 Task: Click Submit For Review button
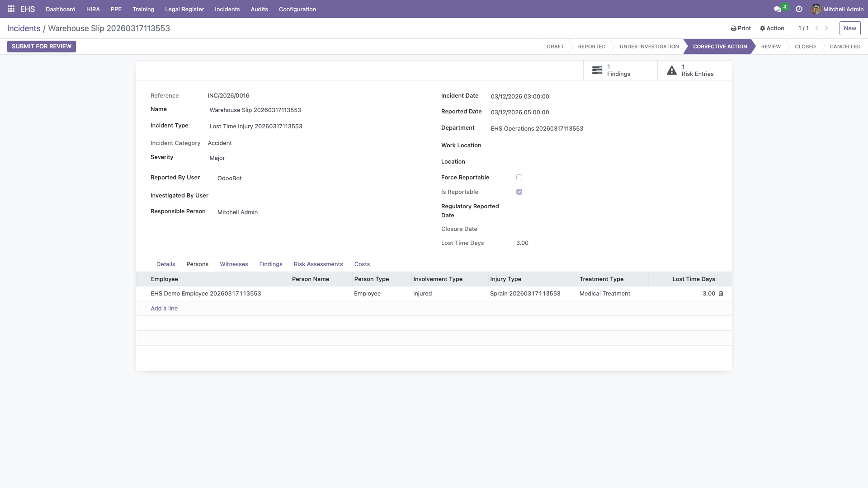point(42,47)
